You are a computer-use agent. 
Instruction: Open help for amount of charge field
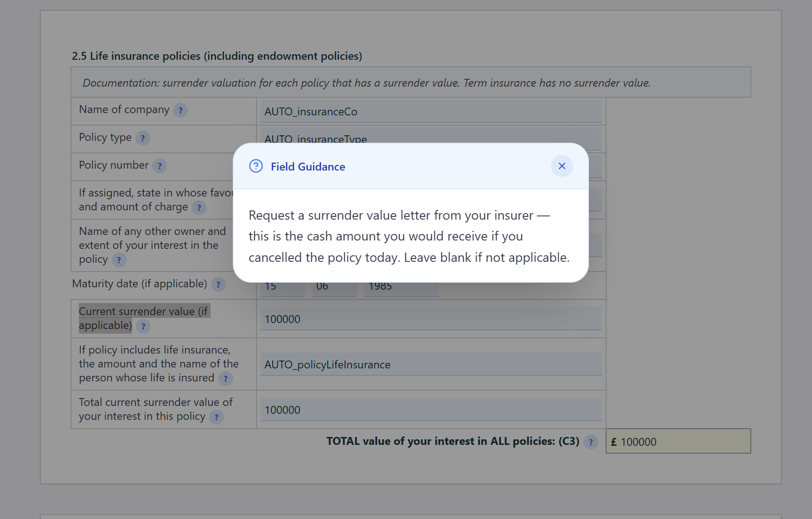(199, 208)
